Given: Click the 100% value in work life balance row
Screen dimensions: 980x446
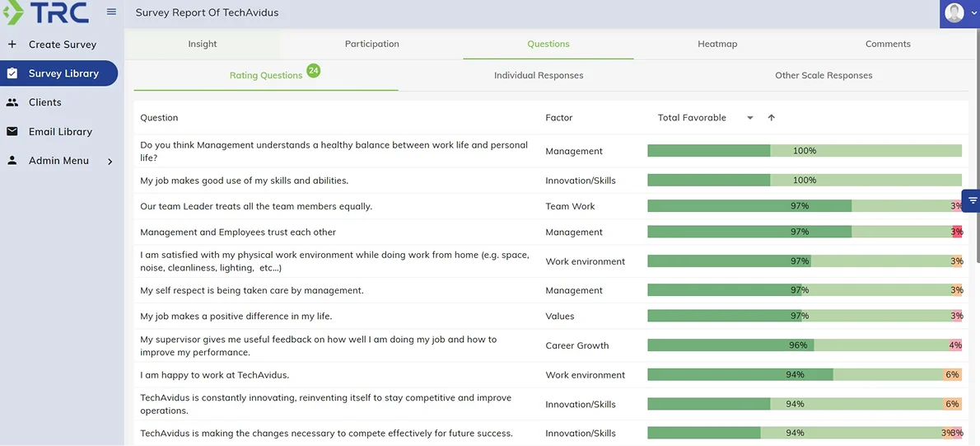Looking at the screenshot, I should click(x=805, y=151).
